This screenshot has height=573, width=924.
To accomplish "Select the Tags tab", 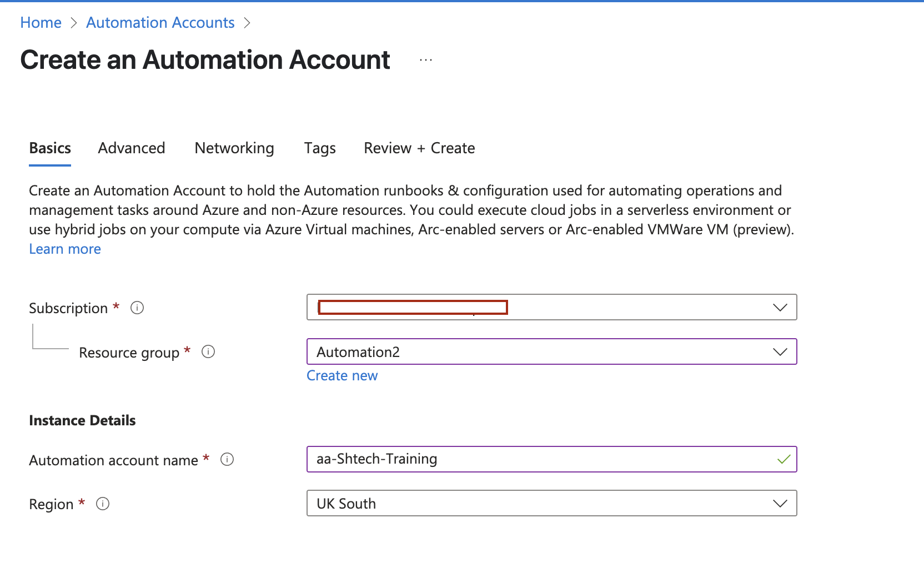I will pos(320,148).
